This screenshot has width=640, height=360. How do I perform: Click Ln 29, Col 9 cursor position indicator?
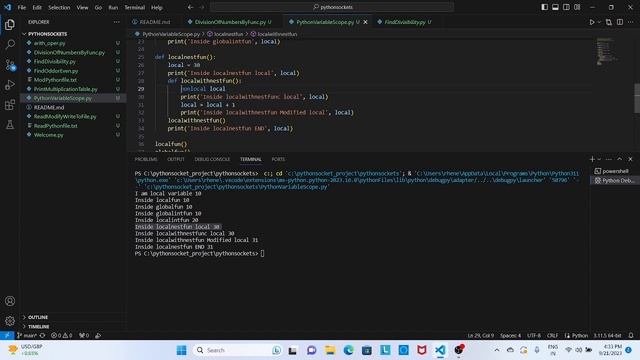[481, 336]
